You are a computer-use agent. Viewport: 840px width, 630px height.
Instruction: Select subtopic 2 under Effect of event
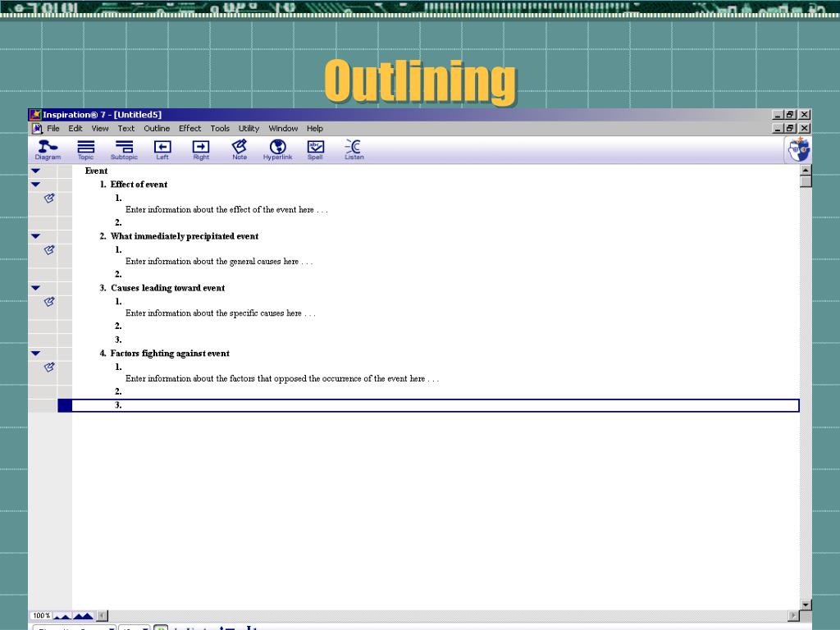click(118, 223)
